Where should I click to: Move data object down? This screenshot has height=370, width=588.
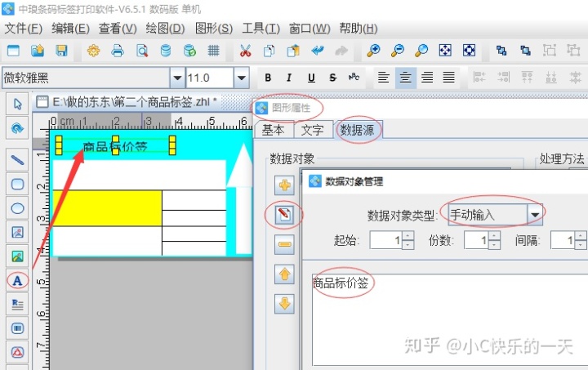(285, 304)
